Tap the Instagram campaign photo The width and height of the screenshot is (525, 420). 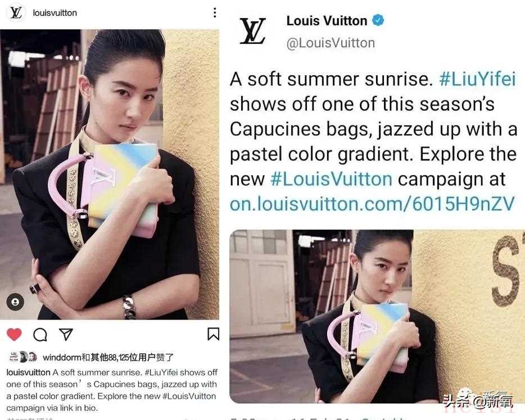tap(110, 174)
